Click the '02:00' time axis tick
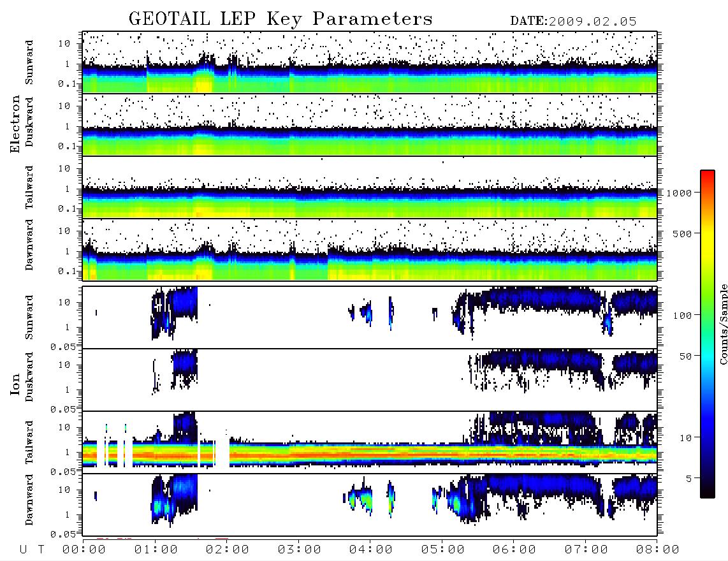This screenshot has width=728, height=561. pos(228,550)
